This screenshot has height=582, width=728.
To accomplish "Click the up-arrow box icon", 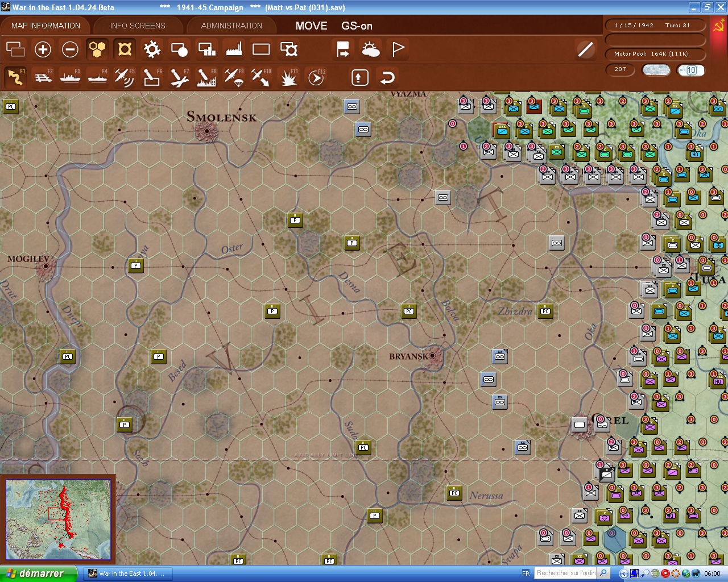I will [x=359, y=77].
